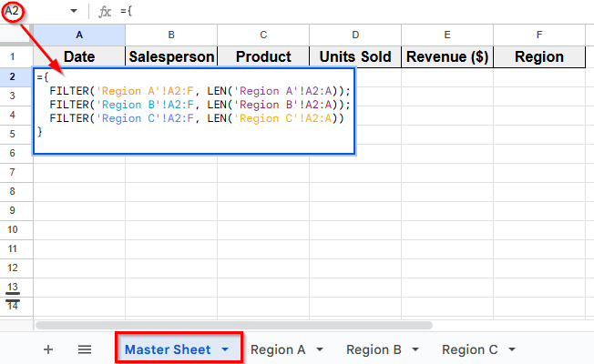Select column E header
The image size is (594, 364).
[447, 35]
